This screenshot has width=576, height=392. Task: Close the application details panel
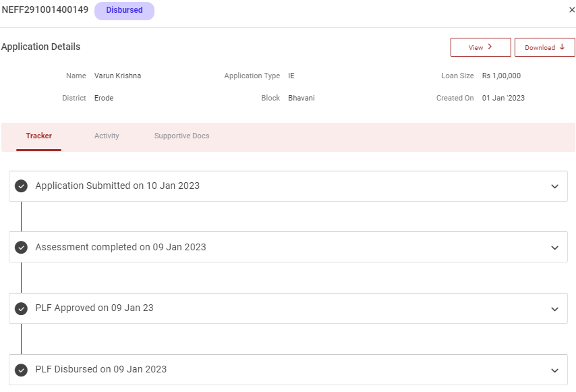(x=572, y=10)
